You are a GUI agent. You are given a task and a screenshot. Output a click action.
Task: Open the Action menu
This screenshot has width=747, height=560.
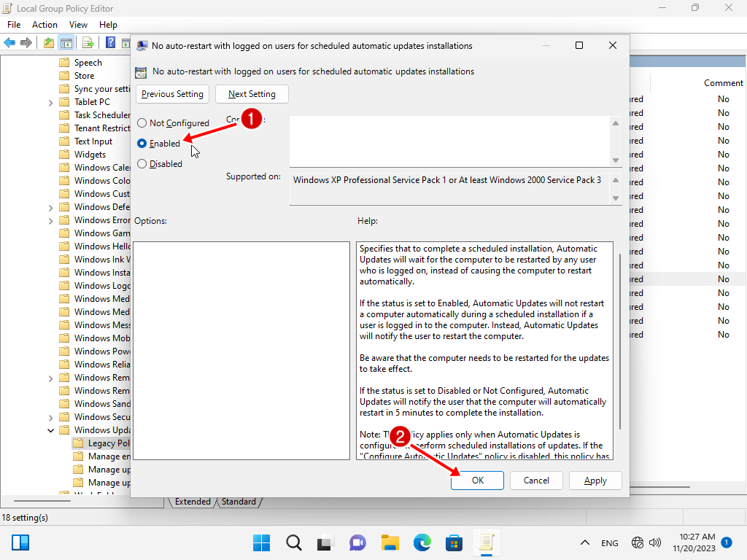click(44, 25)
